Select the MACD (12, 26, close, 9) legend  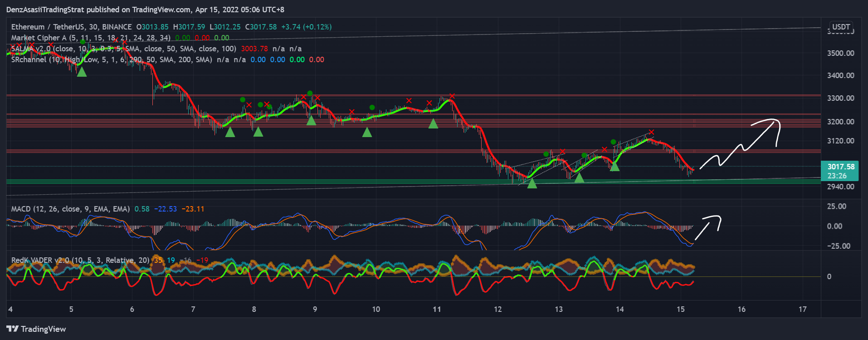coord(70,209)
